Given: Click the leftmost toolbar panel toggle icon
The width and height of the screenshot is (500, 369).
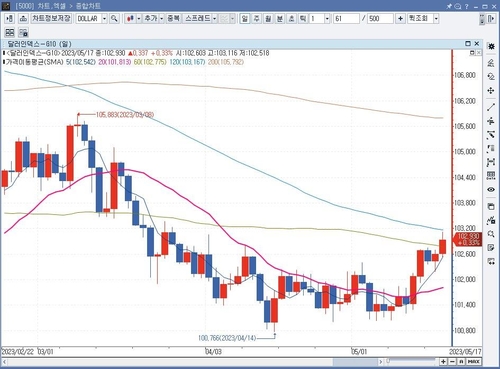Looking at the screenshot, I should click(10, 19).
